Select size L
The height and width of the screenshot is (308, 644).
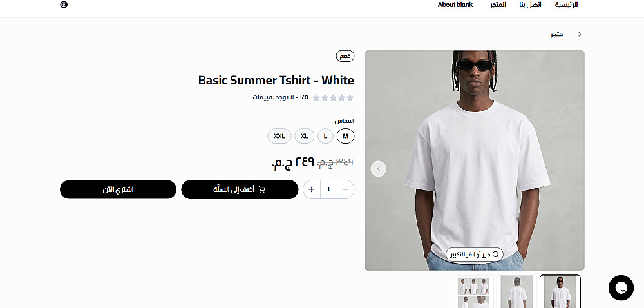pos(325,136)
